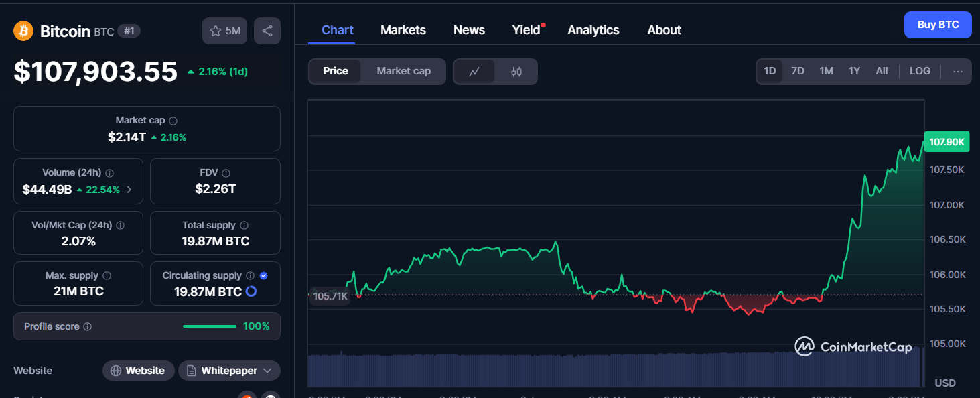980x398 pixels.
Task: Open the chart three-dots more options
Action: [x=958, y=71]
